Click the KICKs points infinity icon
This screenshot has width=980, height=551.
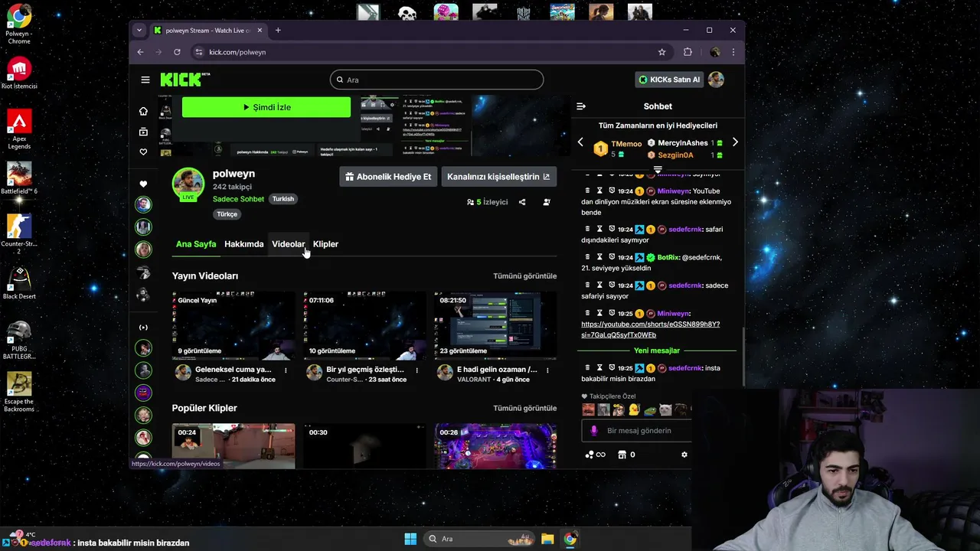coord(595,455)
